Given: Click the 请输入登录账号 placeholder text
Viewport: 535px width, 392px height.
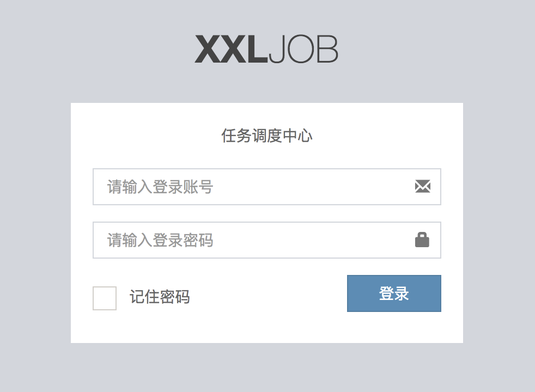Looking at the screenshot, I should click(x=160, y=187).
